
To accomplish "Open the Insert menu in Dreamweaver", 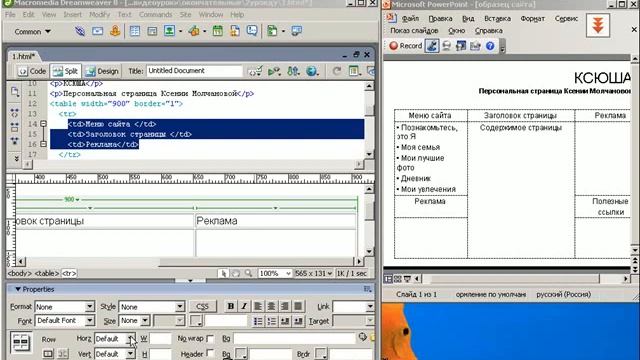I will (x=72, y=14).
